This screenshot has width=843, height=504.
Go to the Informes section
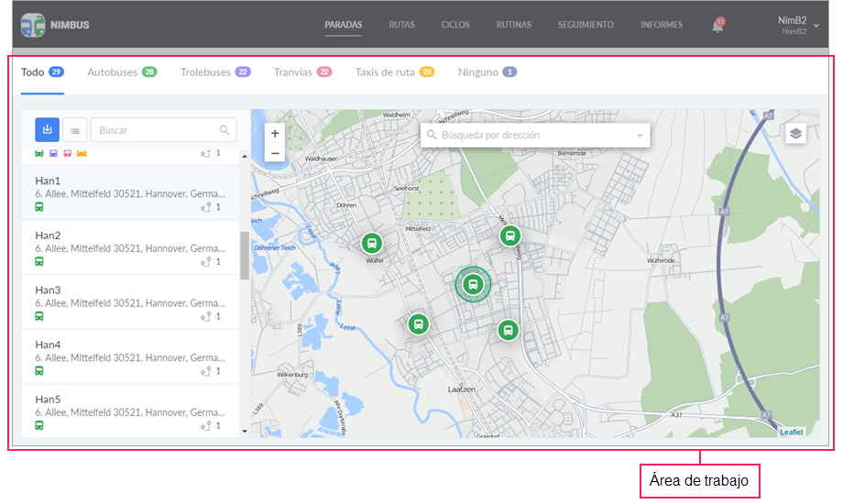[x=662, y=25]
